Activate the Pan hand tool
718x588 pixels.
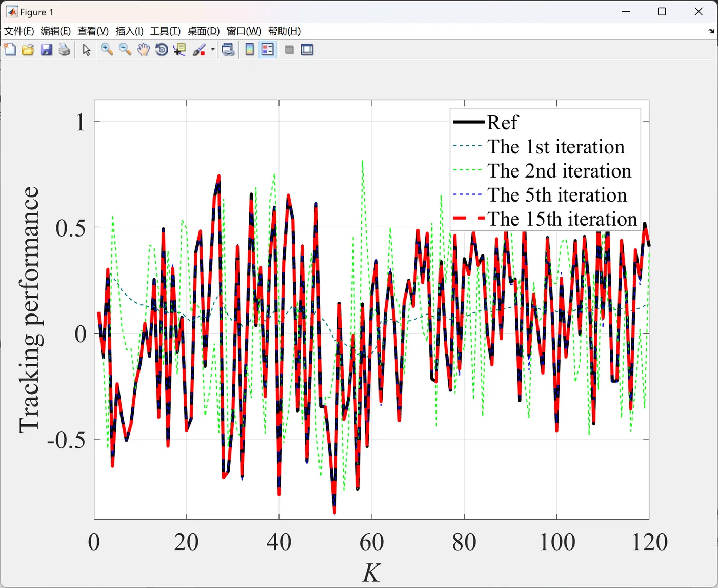point(143,50)
